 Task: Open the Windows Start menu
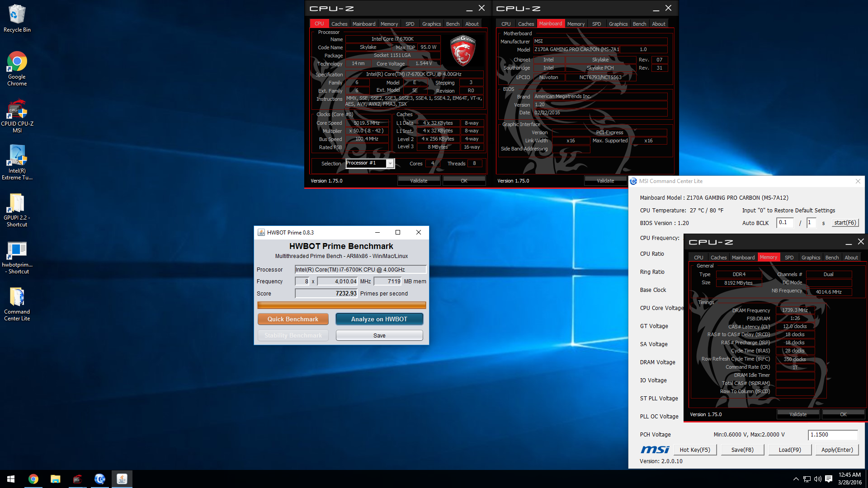pyautogui.click(x=11, y=479)
